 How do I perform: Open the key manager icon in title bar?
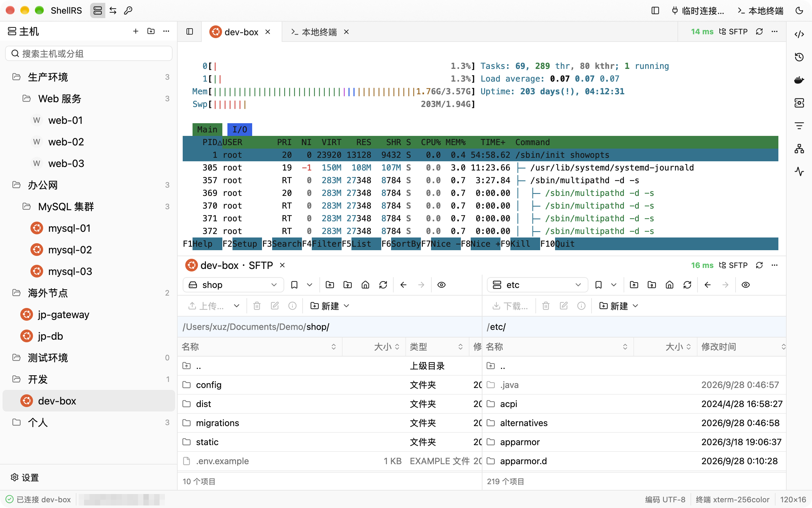[x=128, y=10]
